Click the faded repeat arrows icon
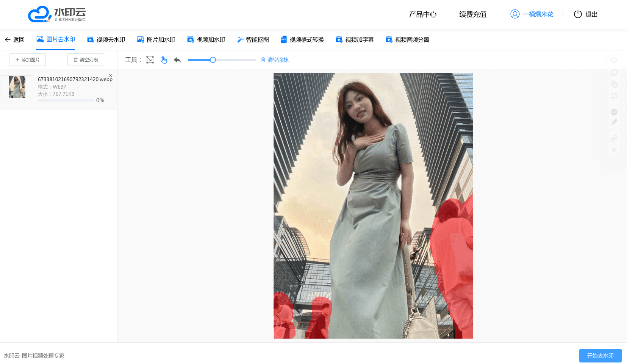 click(614, 96)
